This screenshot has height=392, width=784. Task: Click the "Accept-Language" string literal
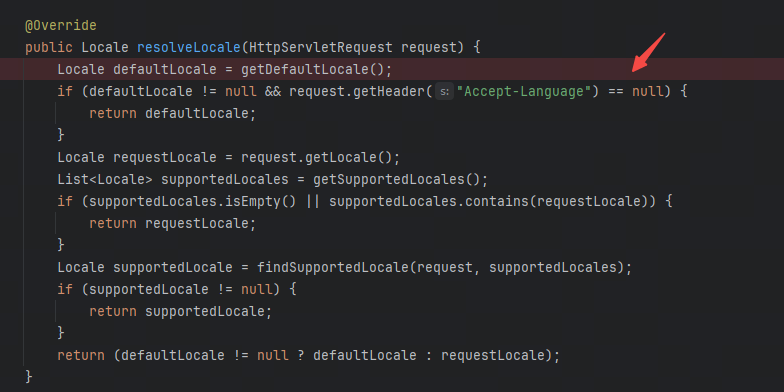click(524, 92)
